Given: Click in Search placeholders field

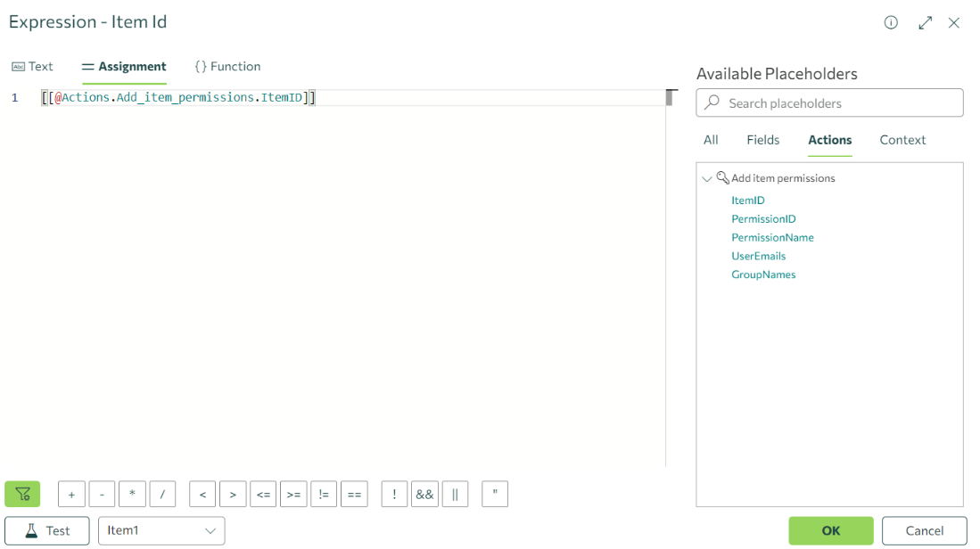Looking at the screenshot, I should pyautogui.click(x=830, y=103).
